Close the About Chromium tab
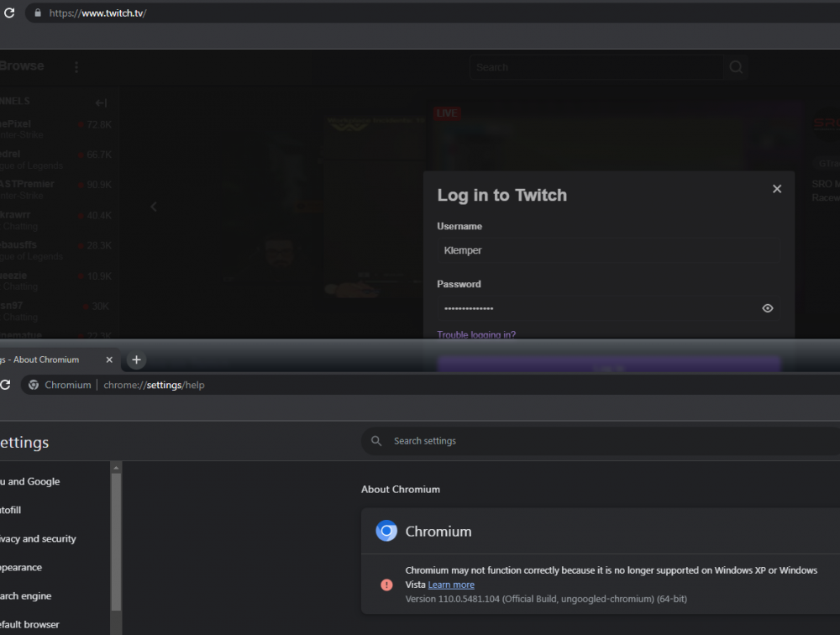Viewport: 840px width, 635px height. coord(109,359)
